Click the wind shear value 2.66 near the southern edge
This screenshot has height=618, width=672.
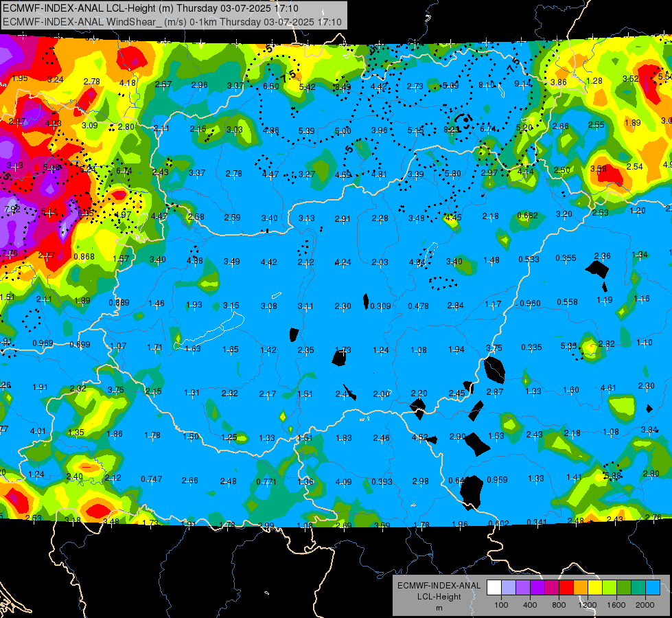tap(189, 481)
